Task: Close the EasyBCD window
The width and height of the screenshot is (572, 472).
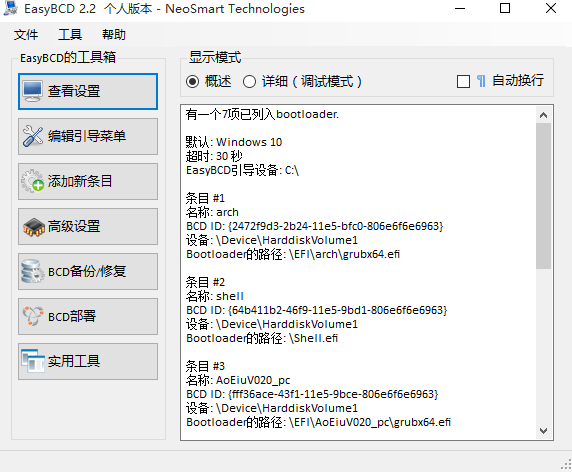Action: click(550, 8)
